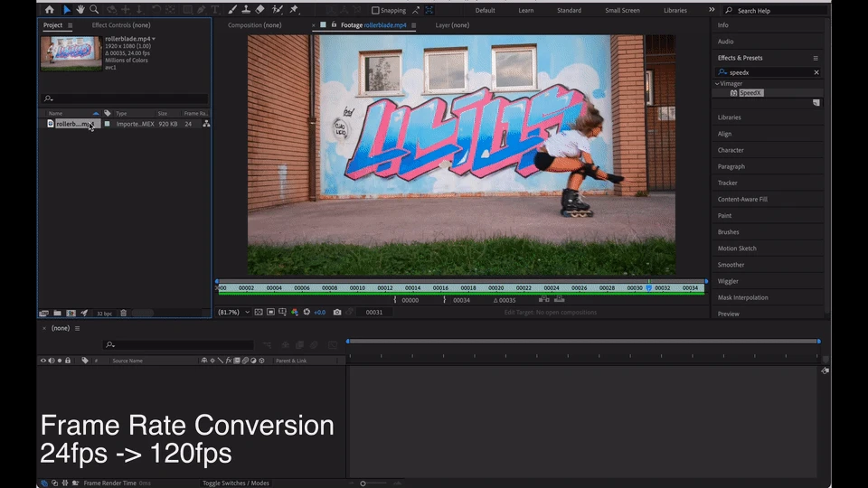Select the Clone Stamp tool
868x488 pixels.
tap(245, 10)
